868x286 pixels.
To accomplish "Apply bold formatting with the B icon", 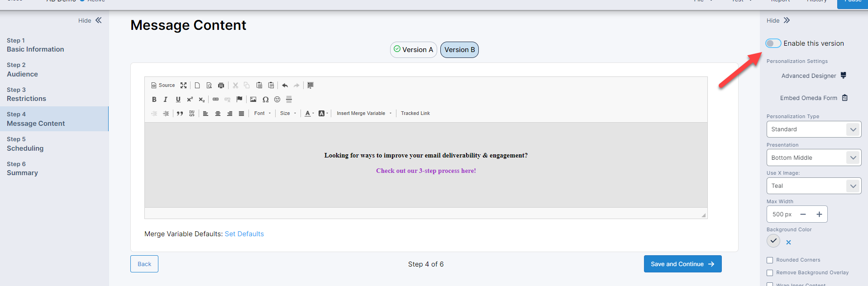I will [154, 100].
